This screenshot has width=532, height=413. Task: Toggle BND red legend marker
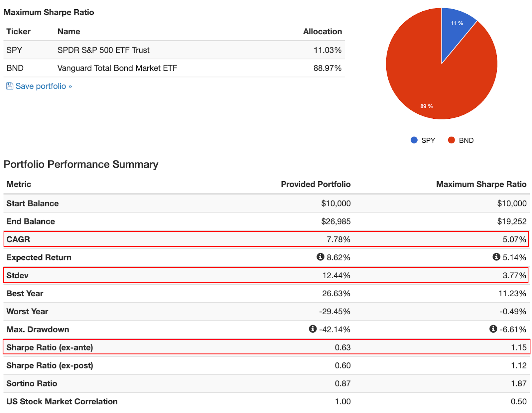pyautogui.click(x=451, y=140)
